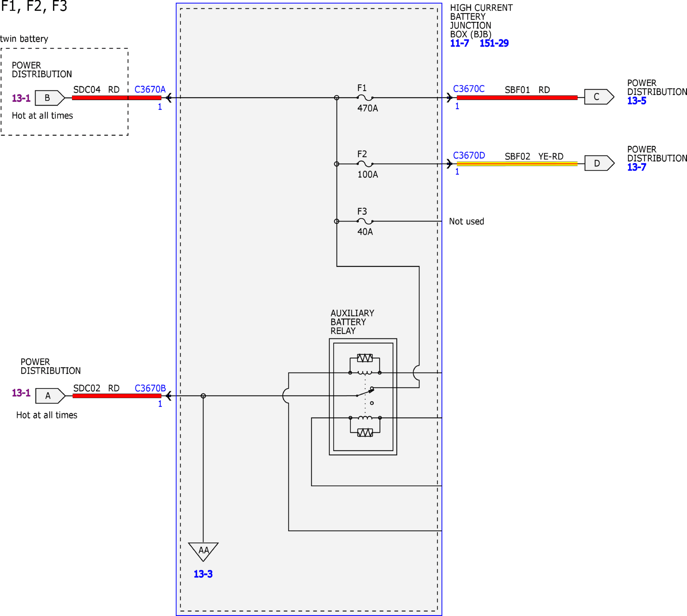687x616 pixels.
Task: Click the C3670D connector label
Action: [469, 155]
